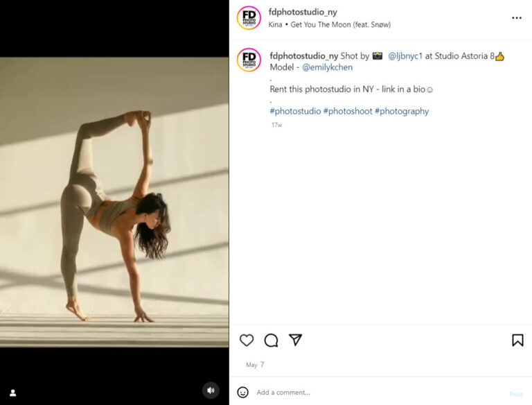Click the caption's FD Photo Studio avatar
The image size is (532, 405).
pyautogui.click(x=249, y=60)
